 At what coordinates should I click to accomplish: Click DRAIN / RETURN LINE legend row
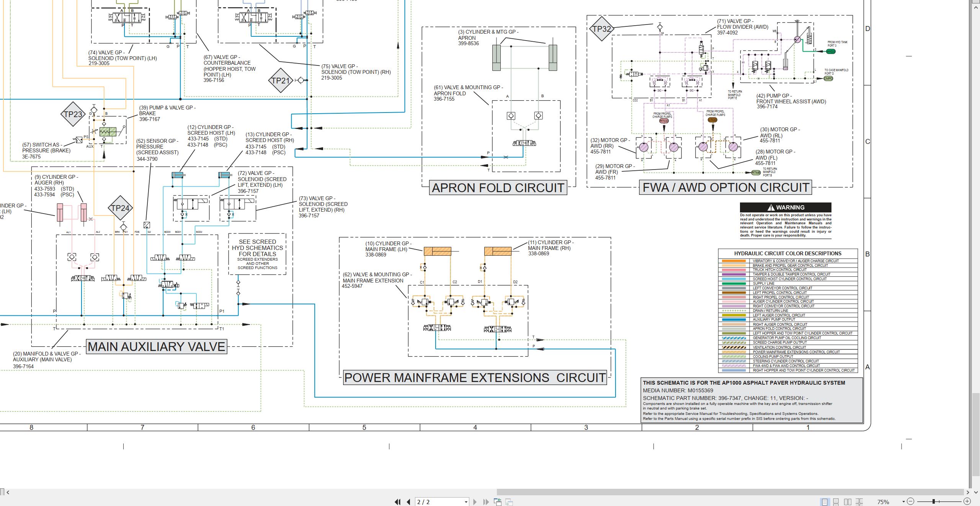point(788,310)
